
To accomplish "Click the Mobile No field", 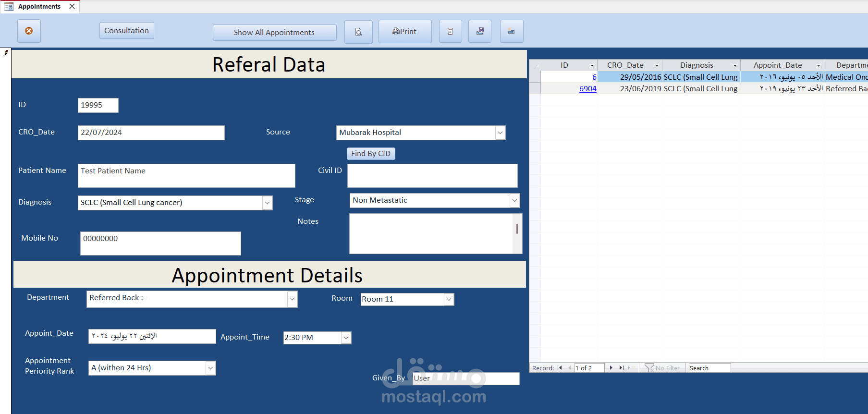I will 160,244.
